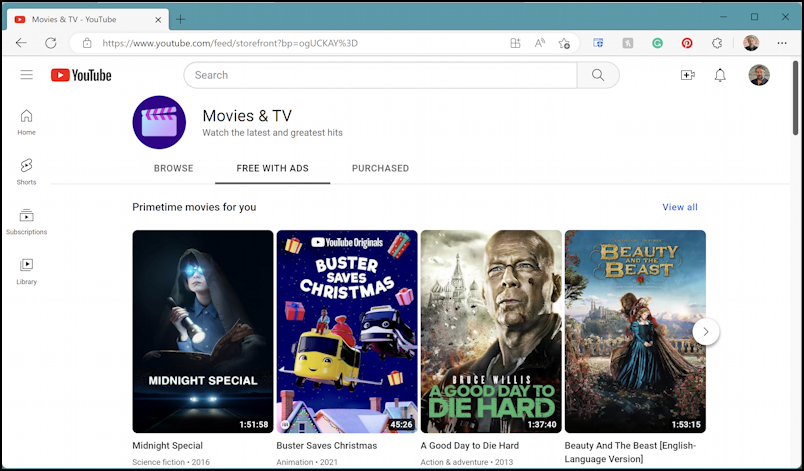The width and height of the screenshot is (804, 471).
Task: Click the page vertical scrollbar thumb
Action: click(x=795, y=97)
